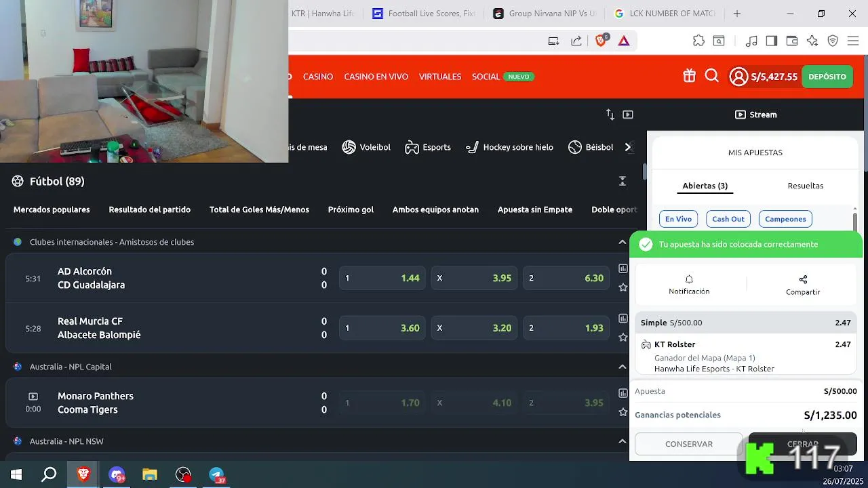Select Próximo gol market tab
The height and width of the screenshot is (488, 868).
pos(351,209)
